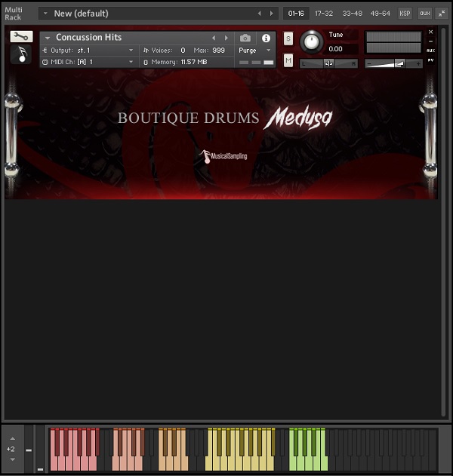Open instrument edit mode with wrench icon
The height and width of the screenshot is (476, 453).
(21, 36)
